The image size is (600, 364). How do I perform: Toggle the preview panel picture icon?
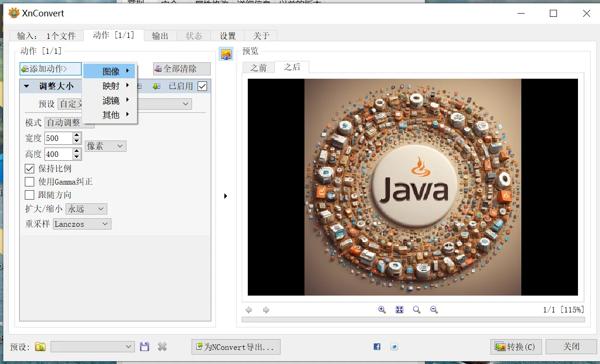226,54
